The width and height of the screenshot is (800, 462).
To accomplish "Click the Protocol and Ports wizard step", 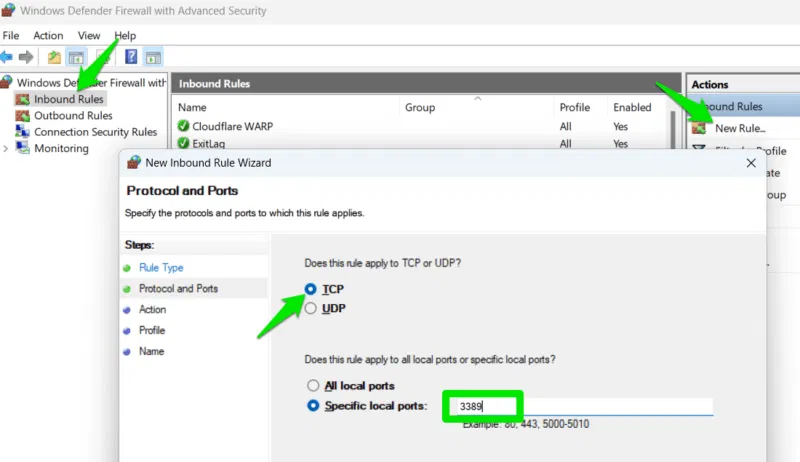I will coord(178,289).
